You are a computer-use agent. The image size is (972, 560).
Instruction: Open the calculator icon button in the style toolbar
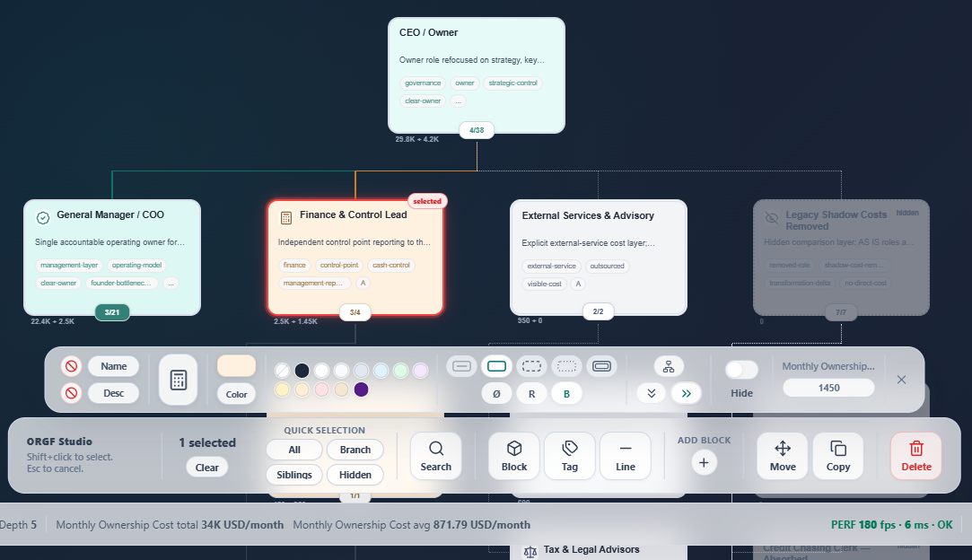pos(179,380)
